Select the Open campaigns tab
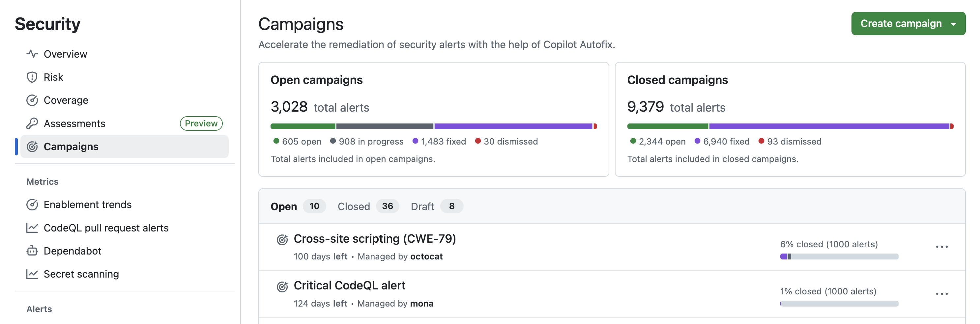Viewport: 980px width, 324px height. coord(284,206)
